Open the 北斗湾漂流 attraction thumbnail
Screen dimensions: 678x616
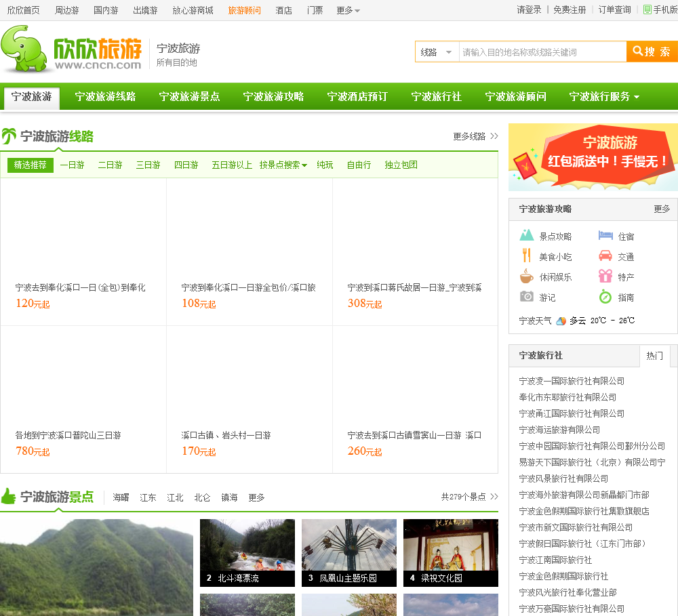click(x=247, y=552)
